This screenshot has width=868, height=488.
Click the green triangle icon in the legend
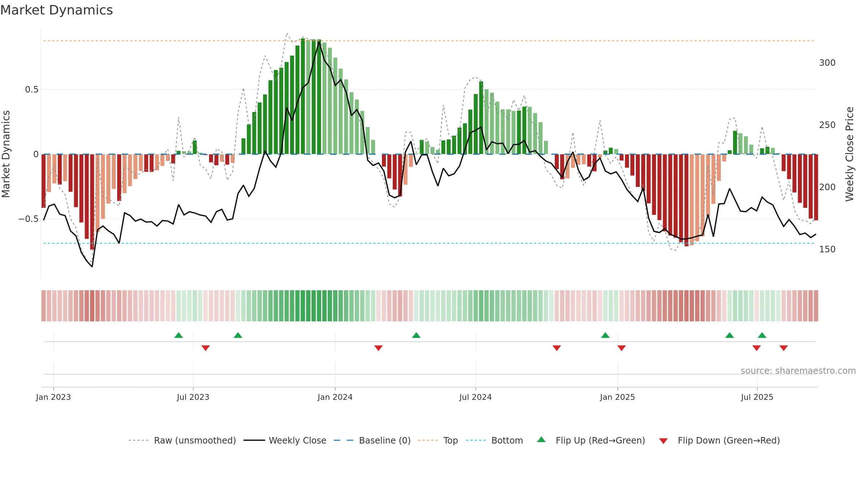pos(541,440)
